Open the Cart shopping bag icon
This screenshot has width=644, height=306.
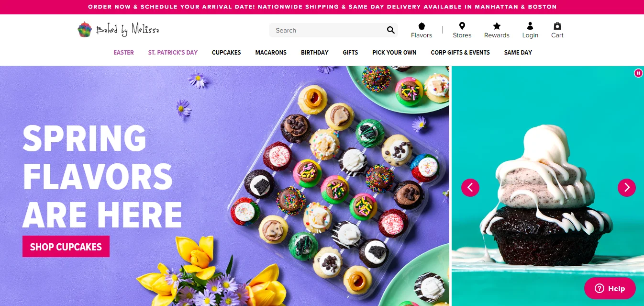coord(557,26)
